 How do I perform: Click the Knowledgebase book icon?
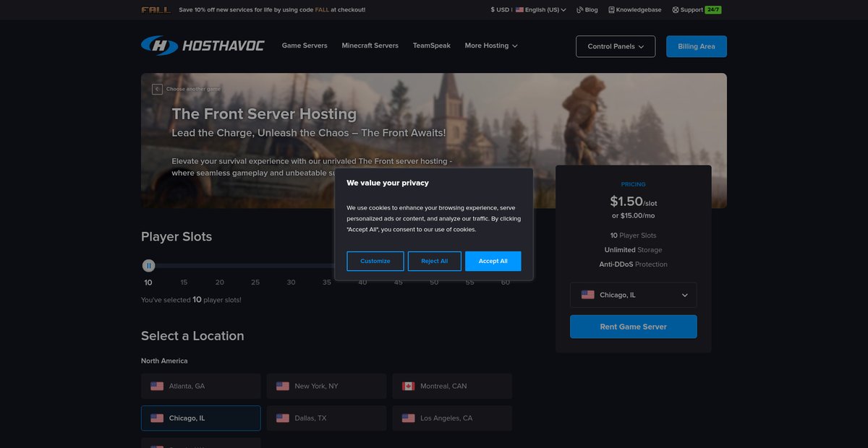tap(611, 10)
